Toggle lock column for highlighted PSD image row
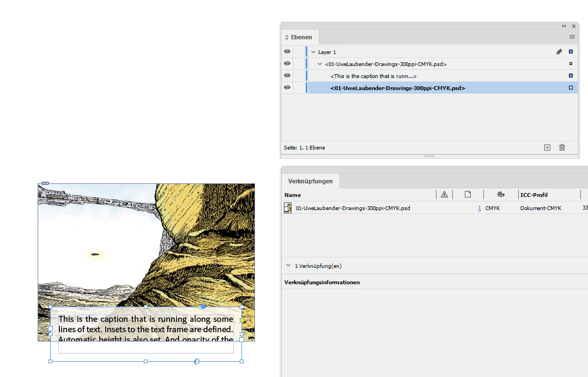Screen dimensions: 588x377 [x=299, y=88]
